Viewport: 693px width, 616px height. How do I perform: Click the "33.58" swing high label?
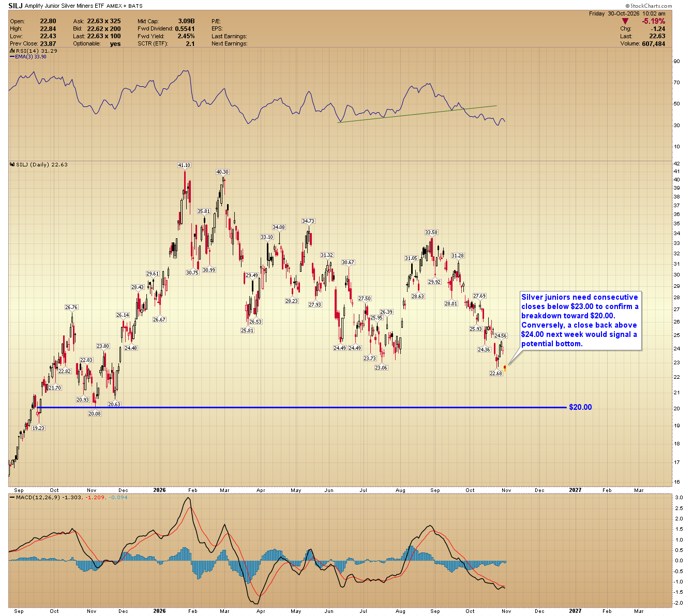click(x=431, y=233)
